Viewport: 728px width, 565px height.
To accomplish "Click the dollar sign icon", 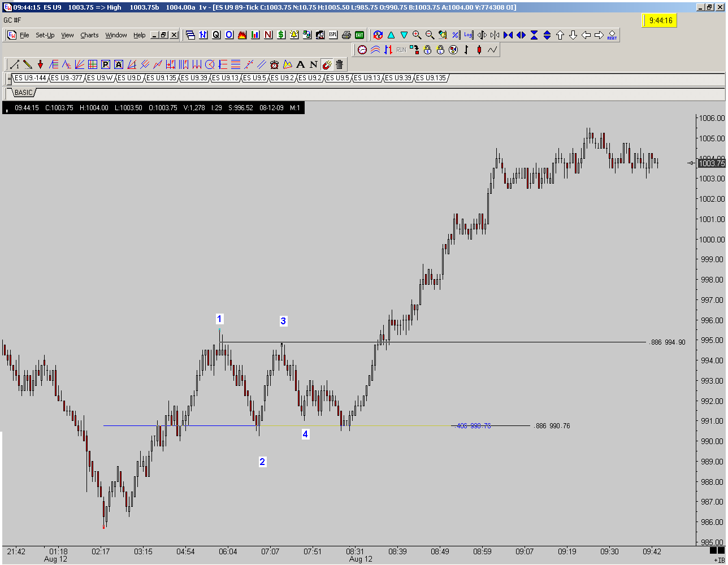I will pos(281,35).
